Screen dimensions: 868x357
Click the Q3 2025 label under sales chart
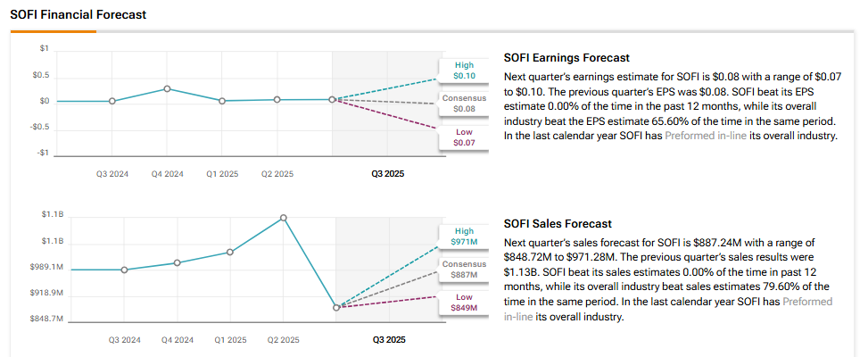pyautogui.click(x=388, y=340)
